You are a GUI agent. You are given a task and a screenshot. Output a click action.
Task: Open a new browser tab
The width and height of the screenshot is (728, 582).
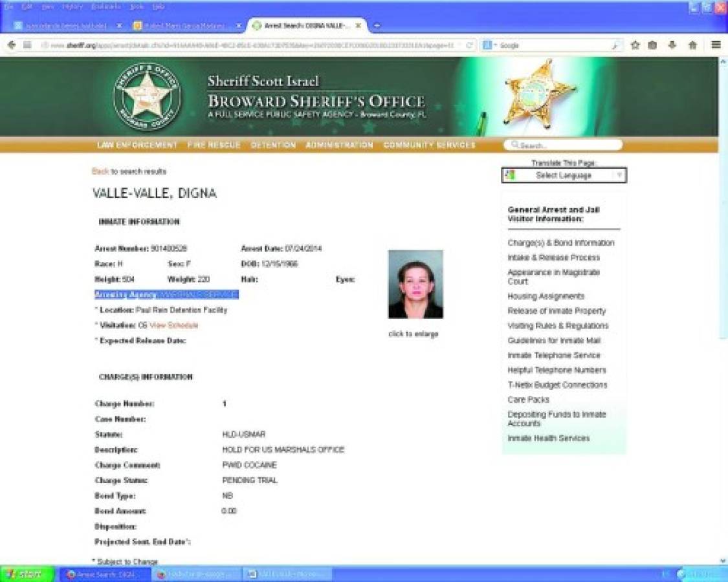coord(377,26)
